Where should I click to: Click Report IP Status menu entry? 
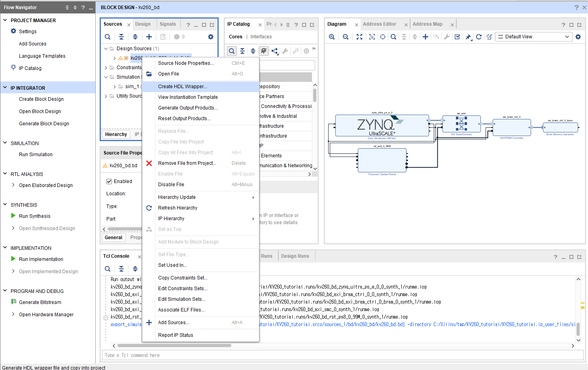click(x=200, y=335)
